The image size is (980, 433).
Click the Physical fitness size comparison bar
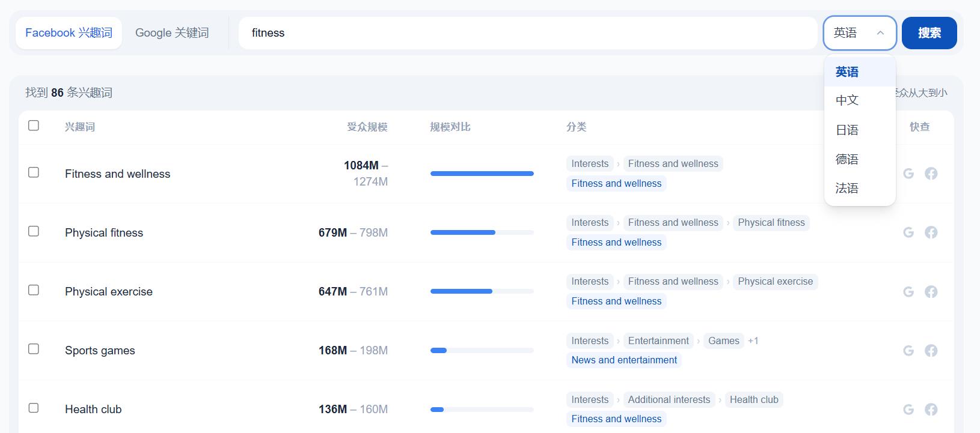pyautogui.click(x=482, y=232)
